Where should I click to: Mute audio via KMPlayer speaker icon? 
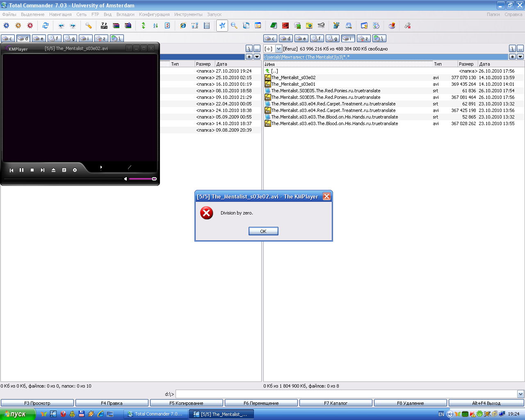pyautogui.click(x=126, y=179)
